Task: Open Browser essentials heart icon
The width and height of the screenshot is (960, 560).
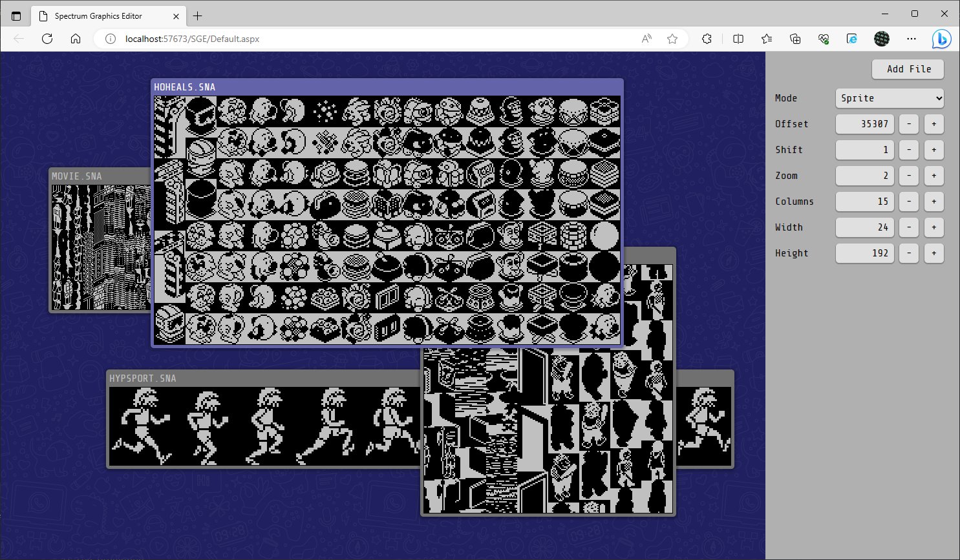Action: pos(824,39)
